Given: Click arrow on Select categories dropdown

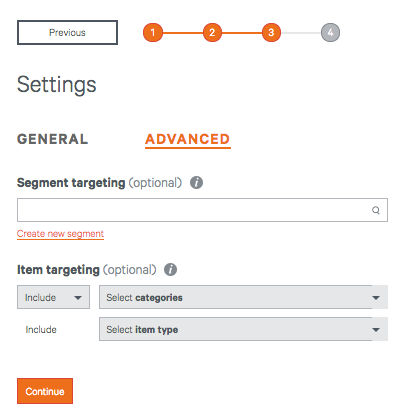Looking at the screenshot, I should tap(376, 298).
